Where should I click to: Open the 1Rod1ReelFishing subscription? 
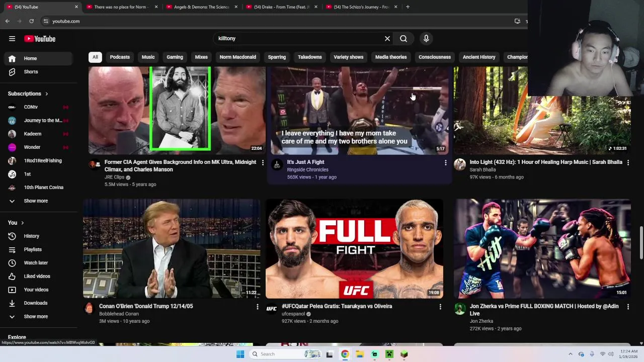coord(39,161)
